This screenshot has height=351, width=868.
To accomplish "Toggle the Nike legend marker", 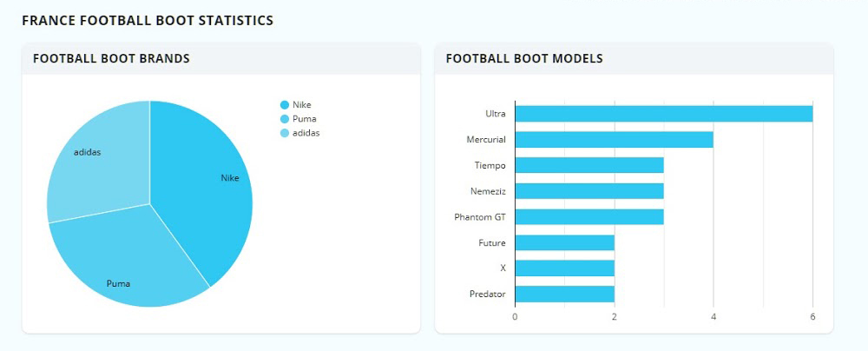I will 285,105.
